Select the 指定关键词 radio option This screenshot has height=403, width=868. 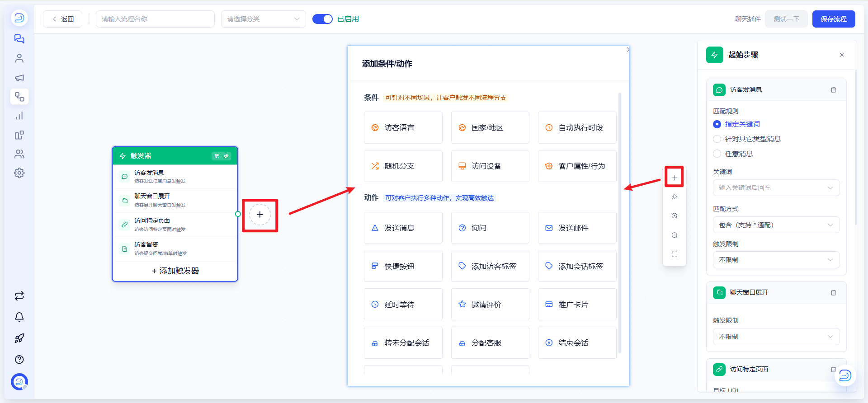717,124
